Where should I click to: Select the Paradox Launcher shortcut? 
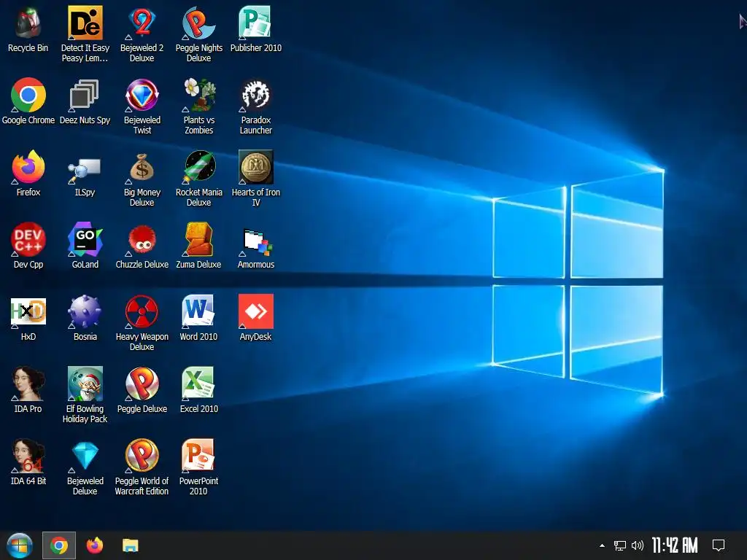coord(256,106)
